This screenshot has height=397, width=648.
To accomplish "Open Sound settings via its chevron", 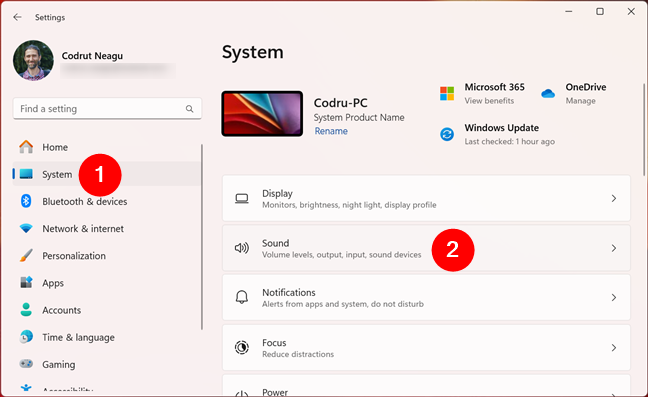I will coord(614,248).
